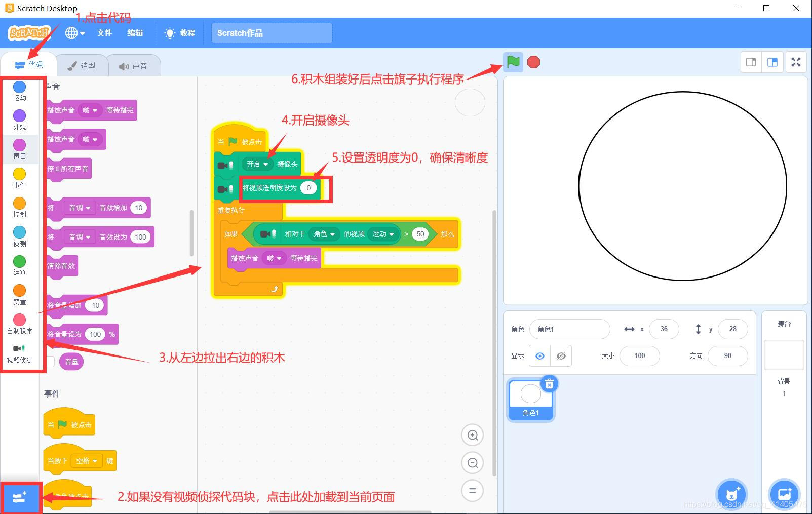Viewport: 812px width, 514px height.
Task: Open the globe language menu
Action: click(x=75, y=33)
